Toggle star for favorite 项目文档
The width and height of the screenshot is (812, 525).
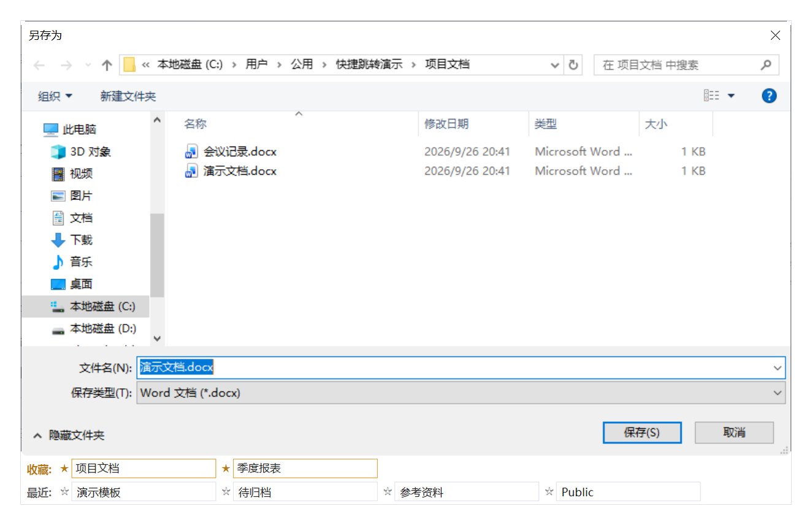[64, 469]
